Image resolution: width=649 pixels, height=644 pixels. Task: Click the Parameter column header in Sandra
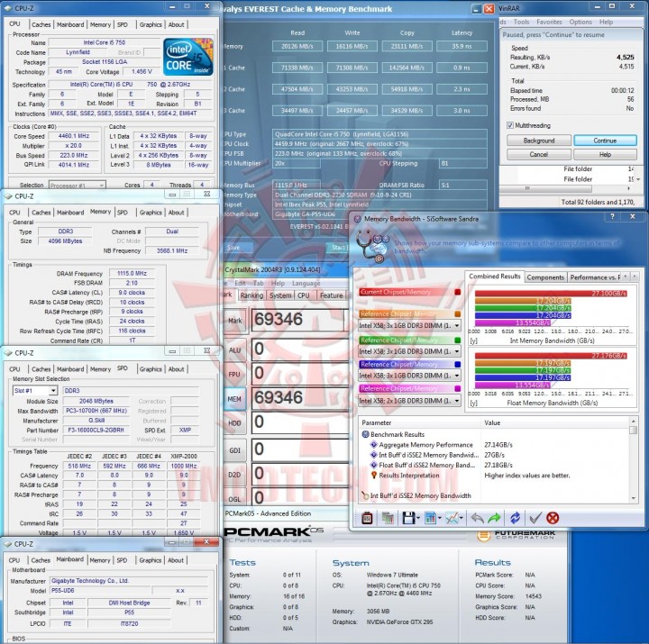click(419, 422)
